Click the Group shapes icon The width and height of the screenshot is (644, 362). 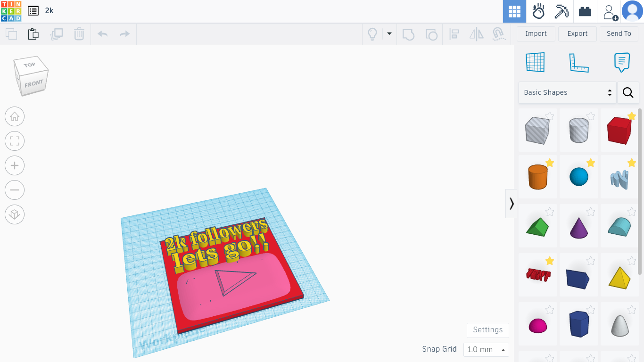pos(408,34)
